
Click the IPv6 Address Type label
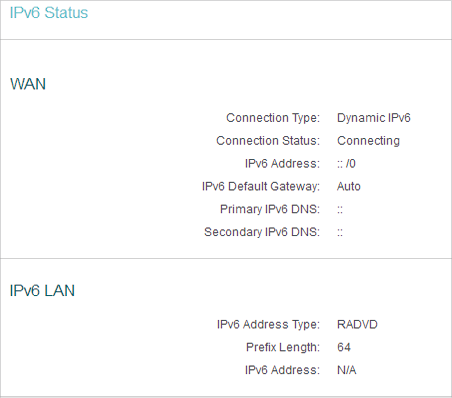[268, 325]
